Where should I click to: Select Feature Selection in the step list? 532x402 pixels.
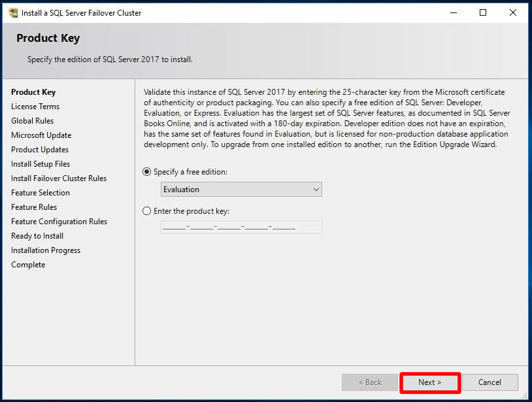tap(41, 193)
